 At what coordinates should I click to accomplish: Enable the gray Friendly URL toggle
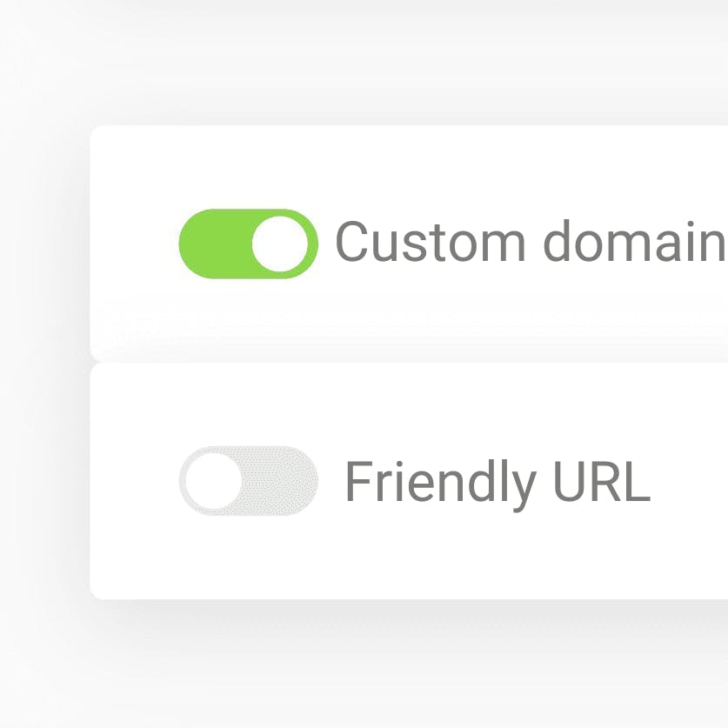pyautogui.click(x=248, y=481)
